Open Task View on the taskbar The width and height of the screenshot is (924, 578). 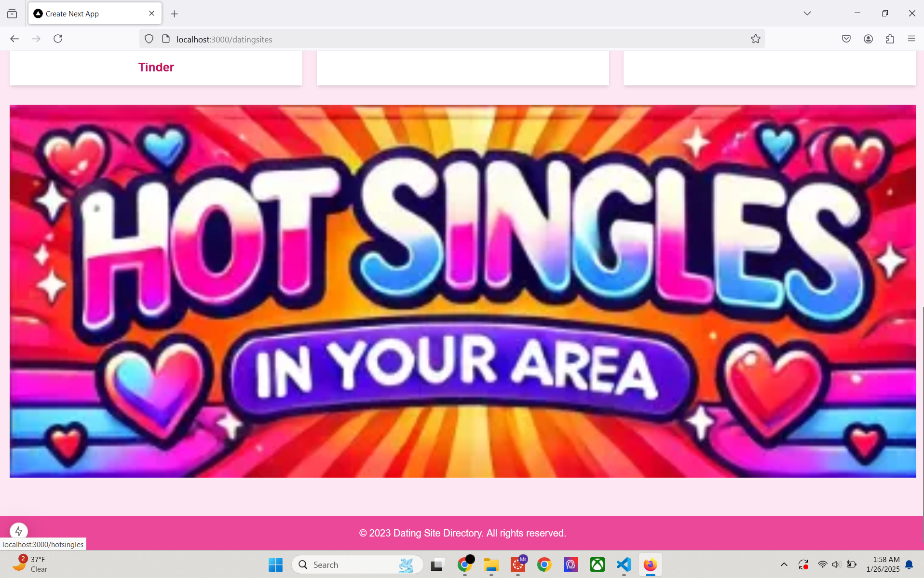click(437, 564)
